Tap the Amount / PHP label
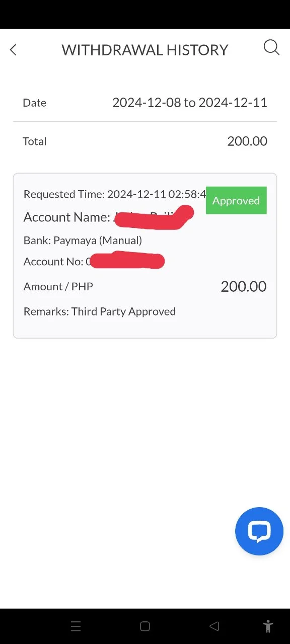This screenshot has height=644, width=290. (58, 287)
